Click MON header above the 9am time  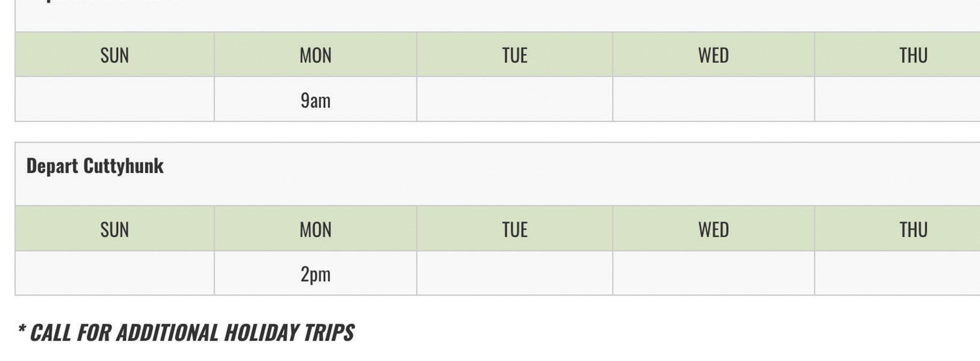pyautogui.click(x=315, y=55)
